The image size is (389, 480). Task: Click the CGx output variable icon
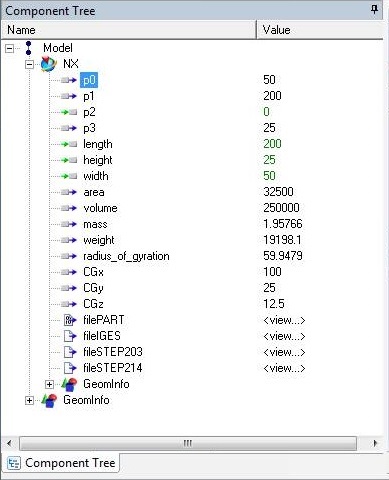pos(69,272)
